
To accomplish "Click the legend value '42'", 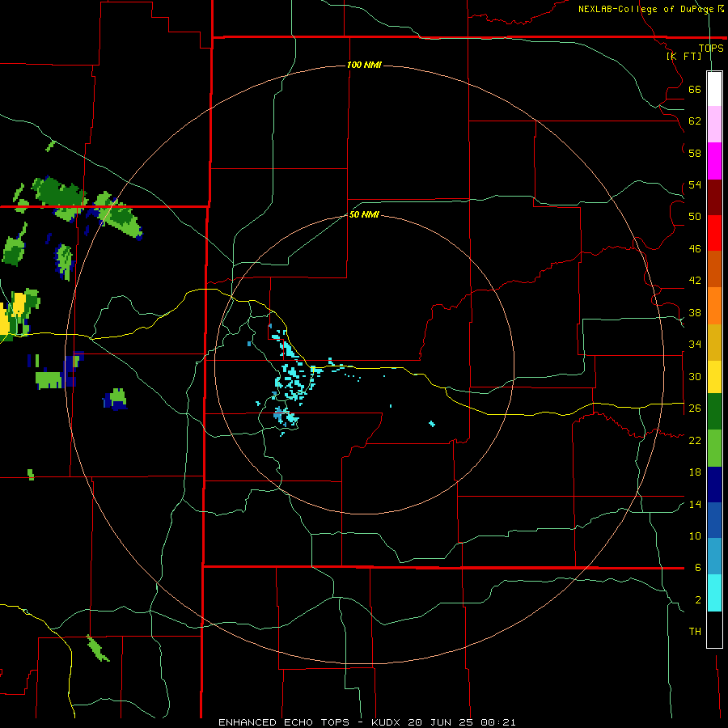I will (x=695, y=280).
